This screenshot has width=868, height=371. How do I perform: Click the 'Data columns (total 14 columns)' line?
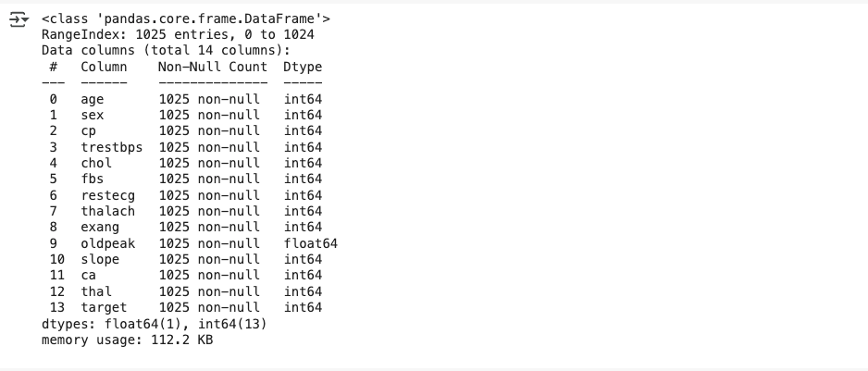tap(166, 50)
